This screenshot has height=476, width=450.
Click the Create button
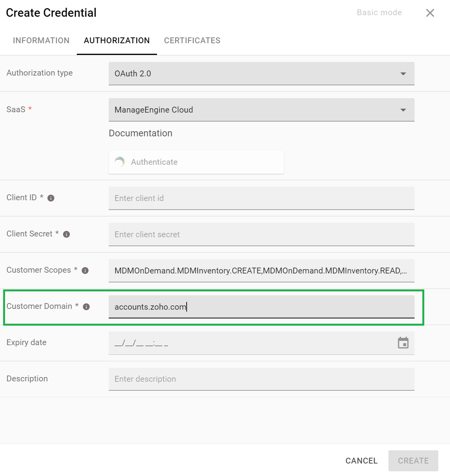click(x=413, y=461)
